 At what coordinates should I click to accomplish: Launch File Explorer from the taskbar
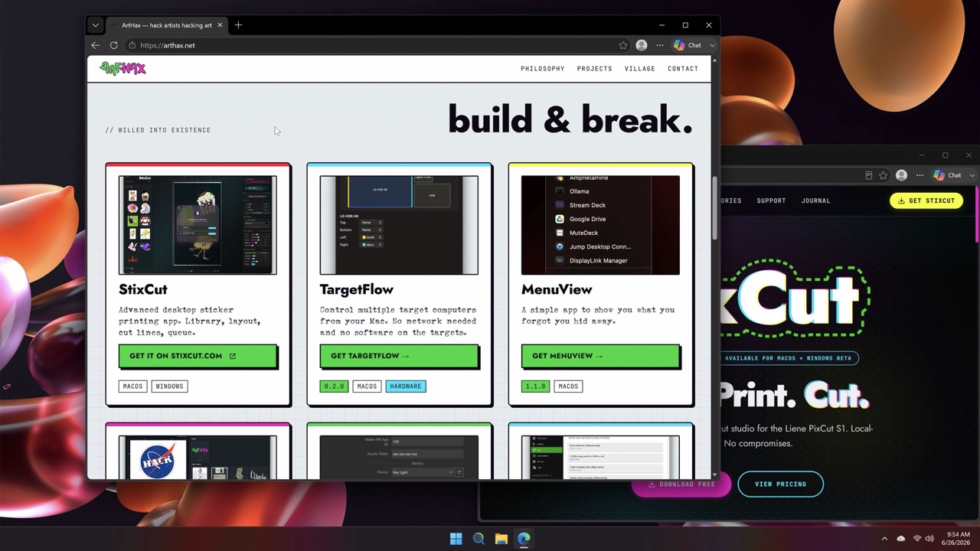point(501,539)
